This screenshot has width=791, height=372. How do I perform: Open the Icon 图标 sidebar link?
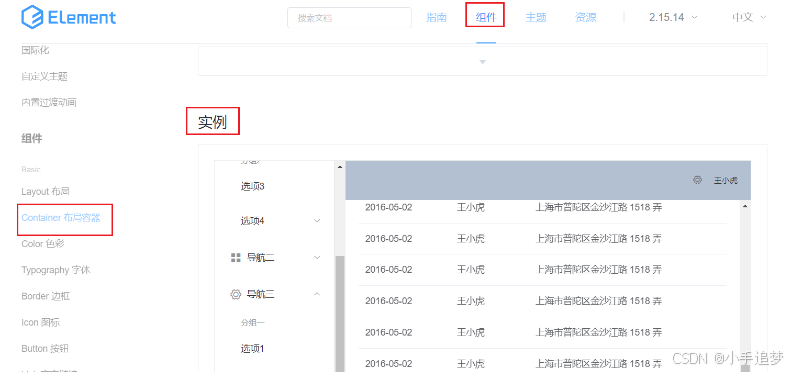point(41,323)
